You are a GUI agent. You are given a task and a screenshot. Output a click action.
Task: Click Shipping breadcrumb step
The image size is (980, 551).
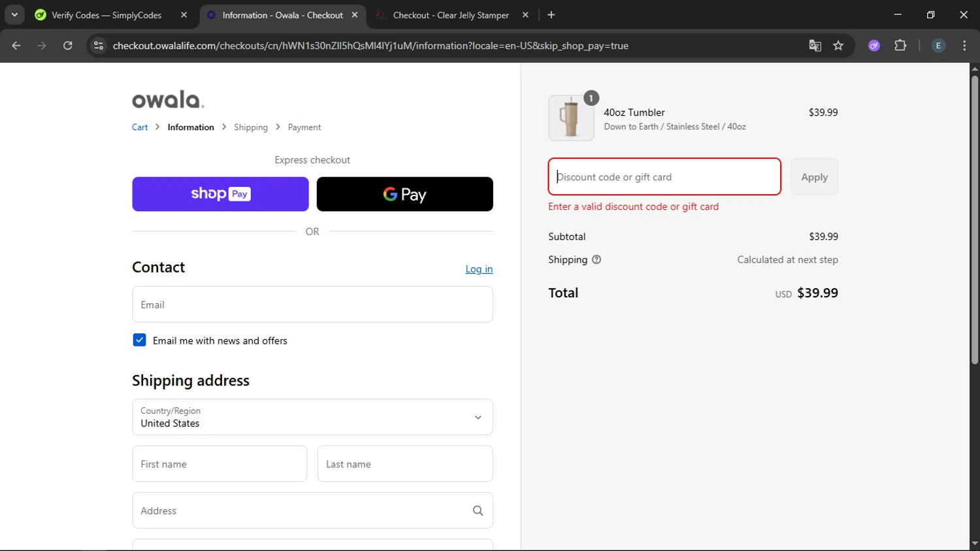251,127
